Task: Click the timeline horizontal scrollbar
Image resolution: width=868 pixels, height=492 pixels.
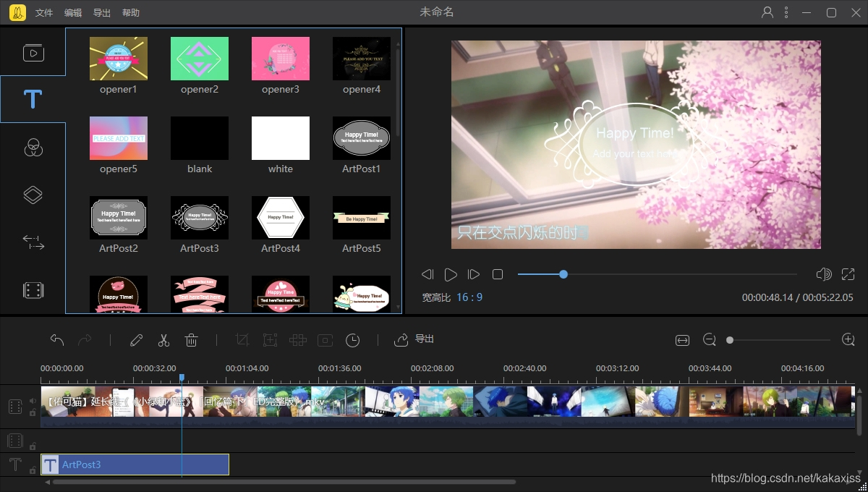Action: coord(284,482)
